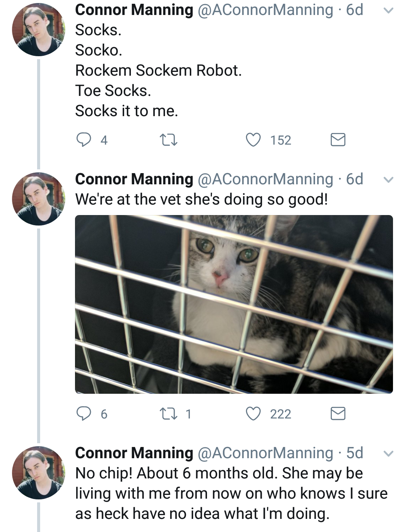Retweet the 'Socks it to me' tweet
Screen dimensions: 405x532
click(x=168, y=140)
